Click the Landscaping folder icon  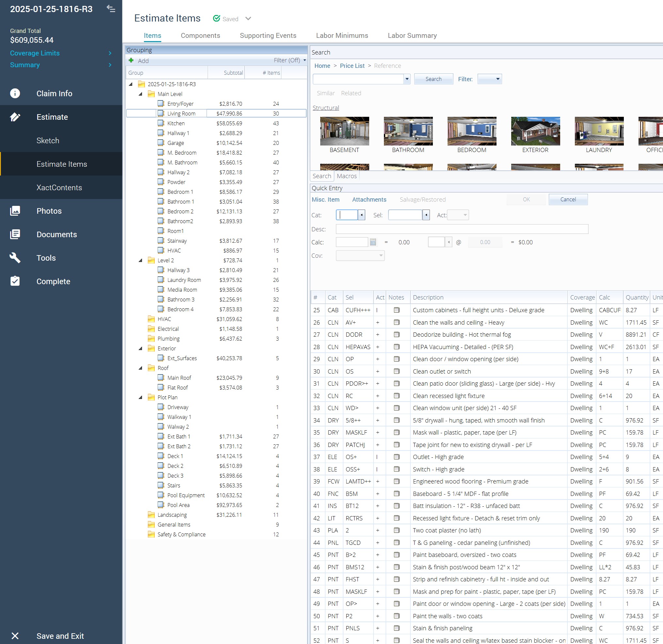pos(151,514)
